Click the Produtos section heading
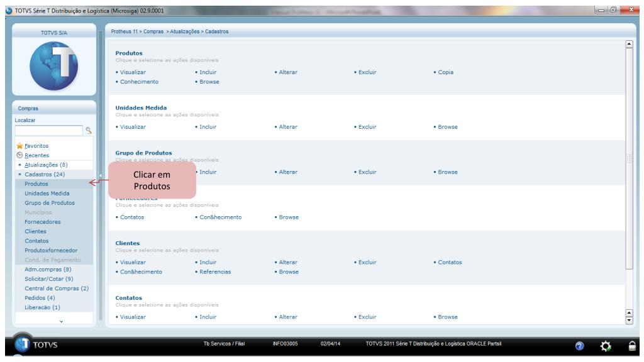 [x=129, y=53]
